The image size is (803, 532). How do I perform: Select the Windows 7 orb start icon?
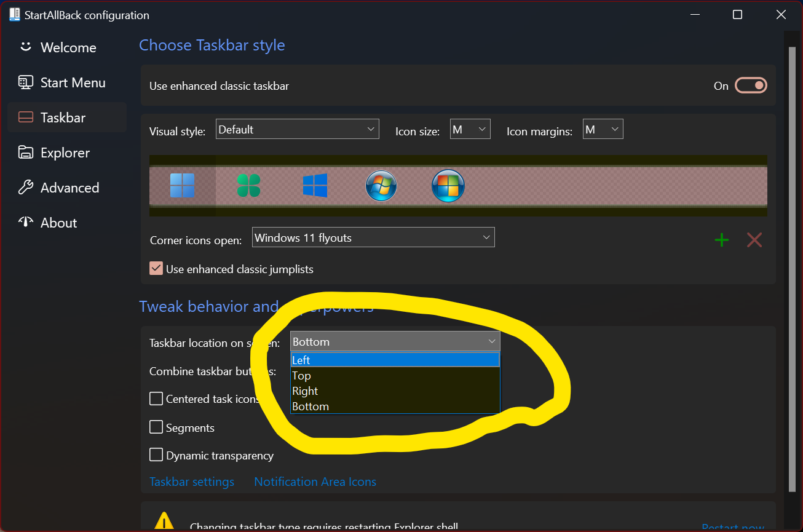[x=381, y=185]
